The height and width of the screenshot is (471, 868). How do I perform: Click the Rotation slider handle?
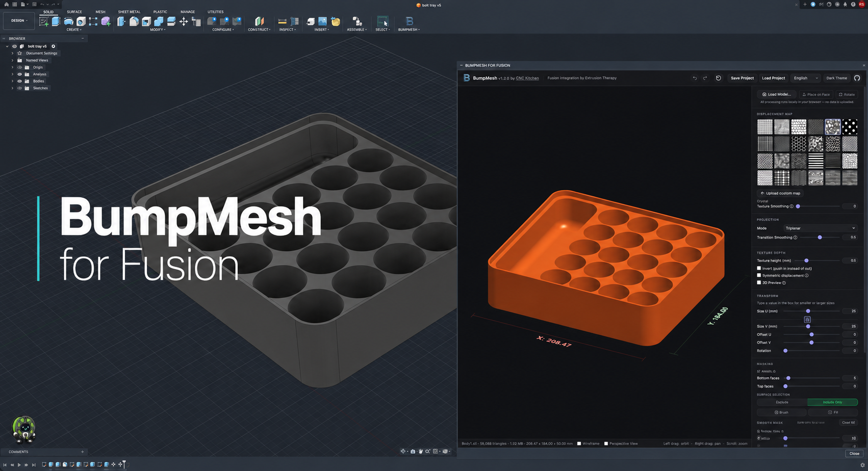pos(785,351)
